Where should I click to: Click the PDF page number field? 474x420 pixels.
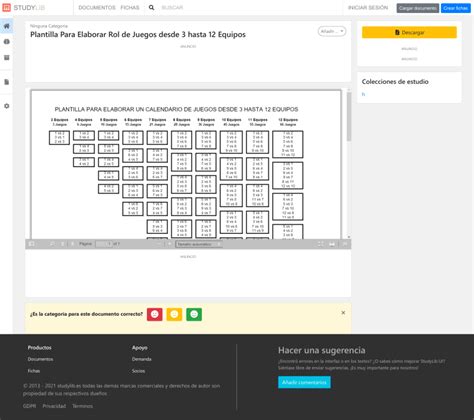(x=104, y=244)
